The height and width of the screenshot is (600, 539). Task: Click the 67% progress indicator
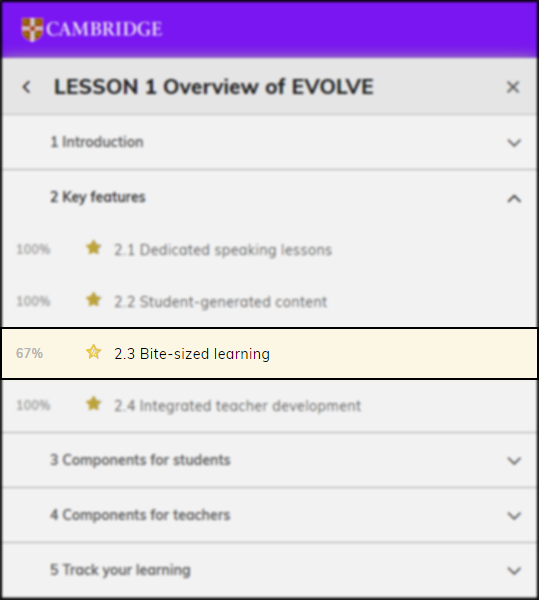[x=29, y=353]
